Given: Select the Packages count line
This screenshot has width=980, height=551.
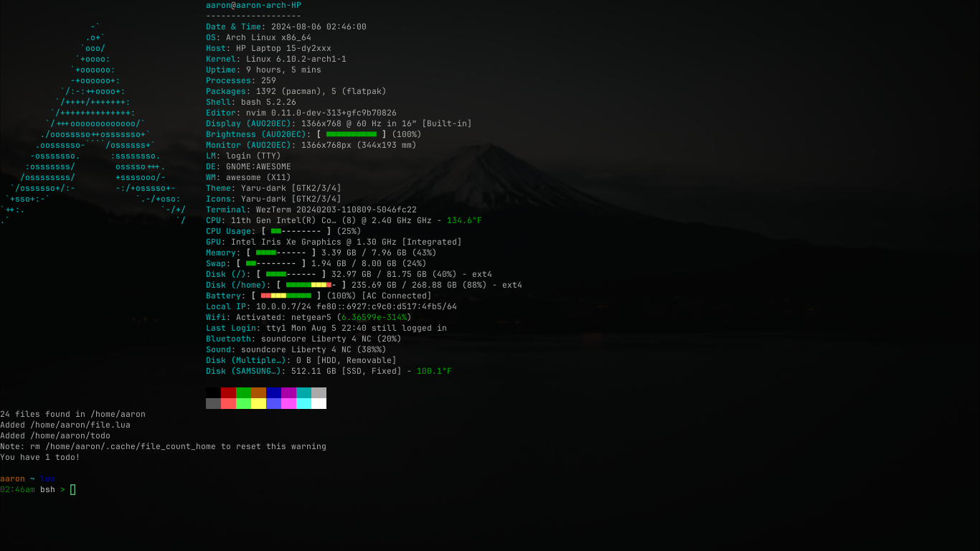Looking at the screenshot, I should 296,91.
